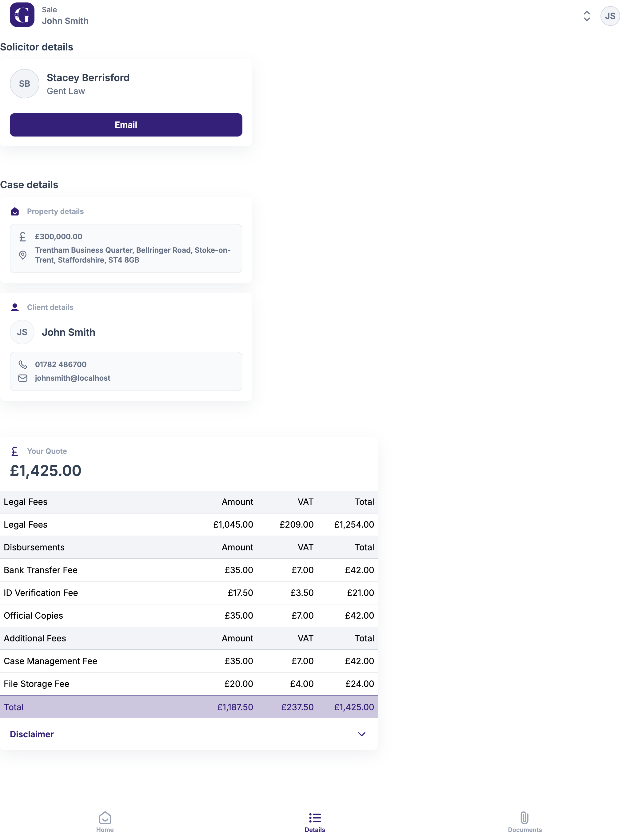Click the Stacey Berrisford name
630x840 pixels.
[88, 78]
